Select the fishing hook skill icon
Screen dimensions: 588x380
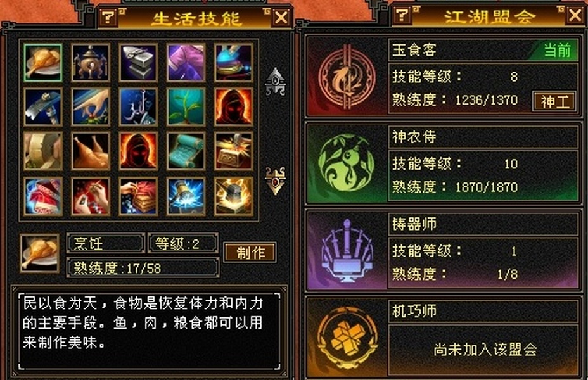[138, 107]
